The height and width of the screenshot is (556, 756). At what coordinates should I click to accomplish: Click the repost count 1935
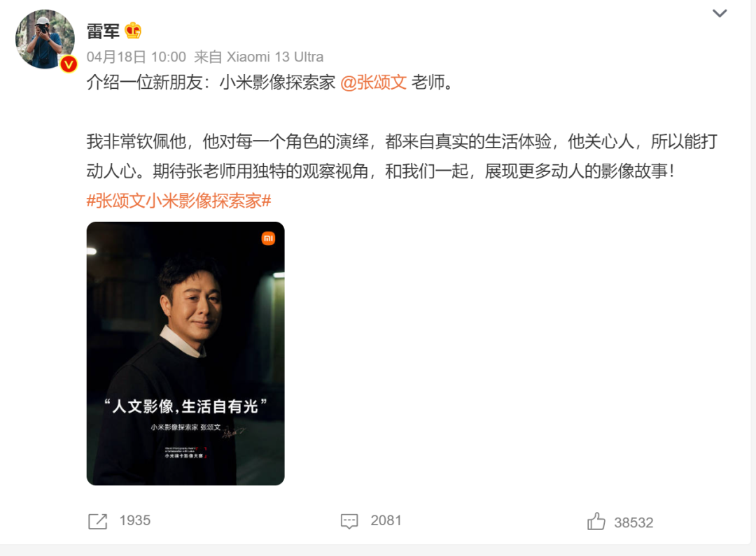click(x=135, y=520)
